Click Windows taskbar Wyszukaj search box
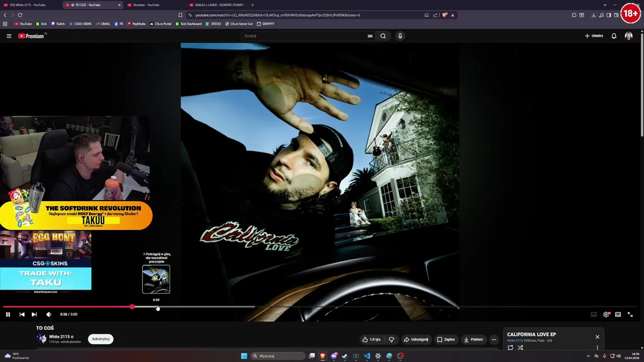 [278, 356]
